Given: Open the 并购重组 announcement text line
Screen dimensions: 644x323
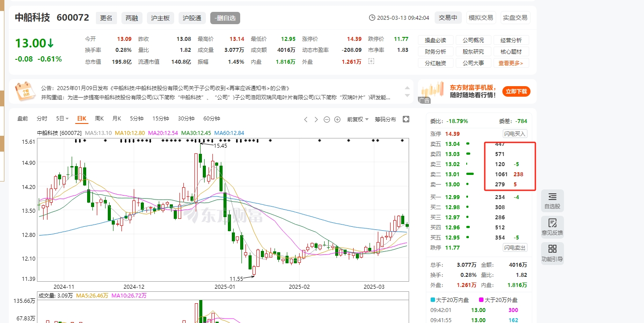Looking at the screenshot, I should pos(216,97).
